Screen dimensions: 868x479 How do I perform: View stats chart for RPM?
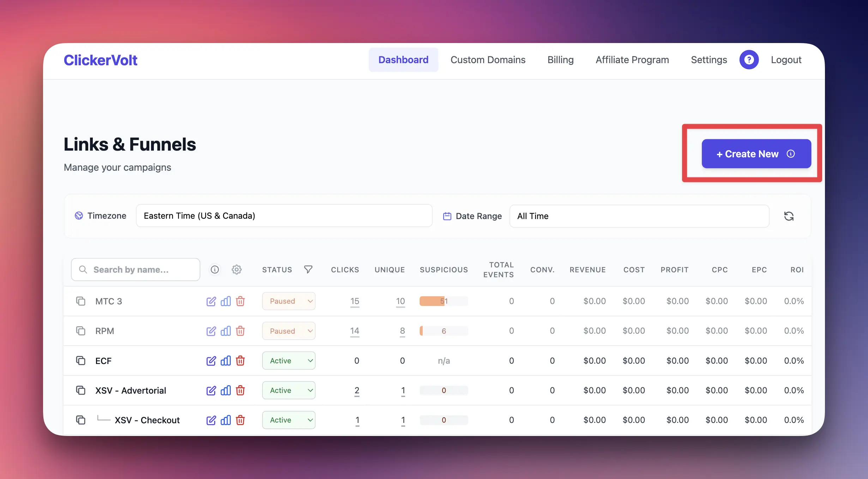pos(225,331)
